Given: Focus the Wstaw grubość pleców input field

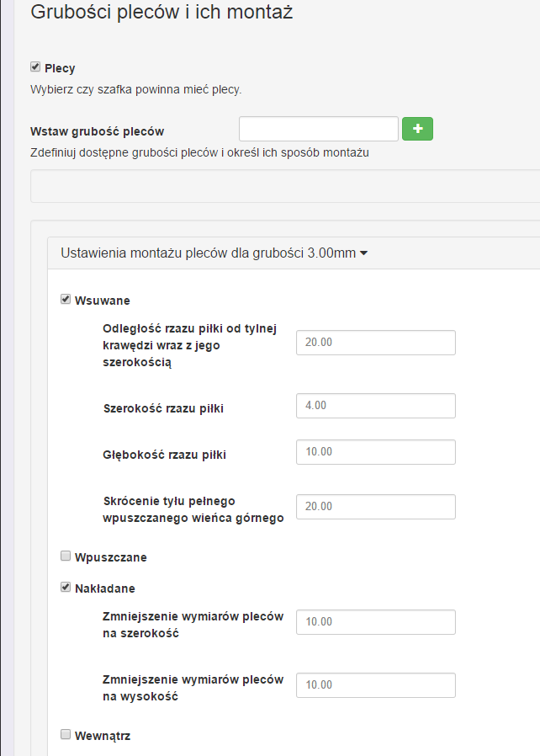Looking at the screenshot, I should 318,129.
